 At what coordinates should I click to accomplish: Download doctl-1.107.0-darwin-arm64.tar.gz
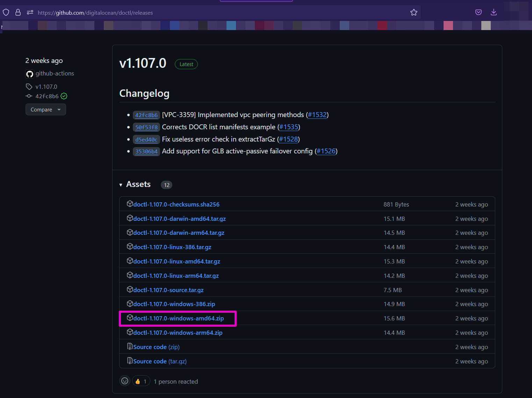click(x=179, y=233)
